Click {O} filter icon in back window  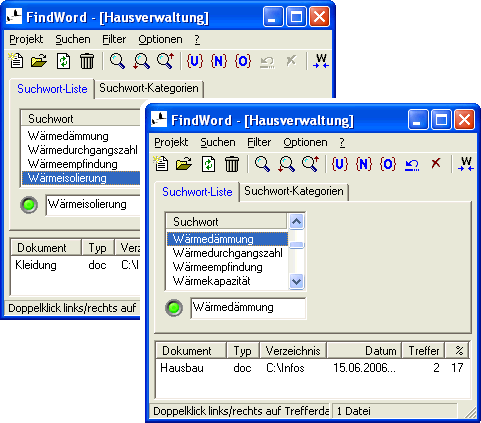[x=243, y=61]
